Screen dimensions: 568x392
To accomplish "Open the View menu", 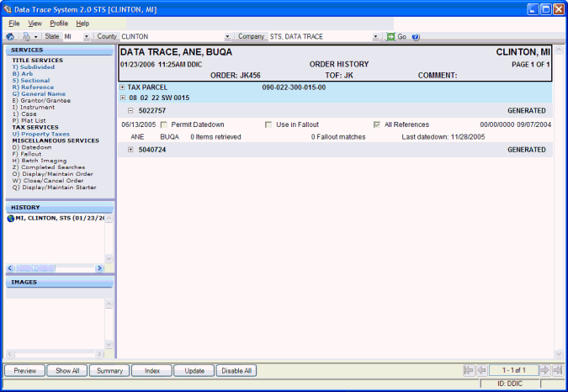I will pos(35,24).
